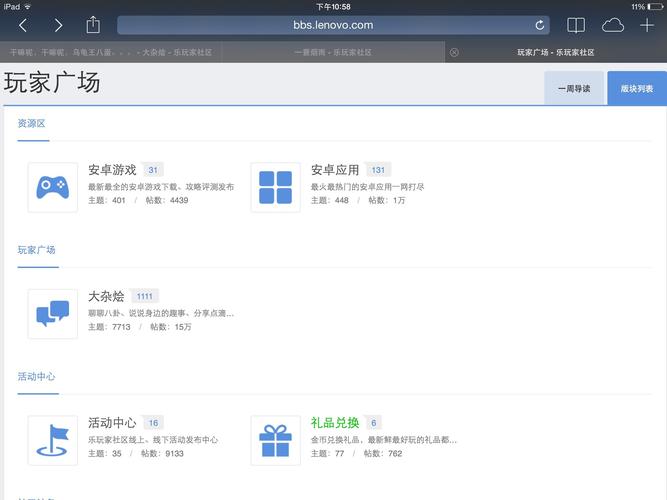The height and width of the screenshot is (500, 667).
Task: Open the 活动中心 flag icon
Action: point(52,440)
